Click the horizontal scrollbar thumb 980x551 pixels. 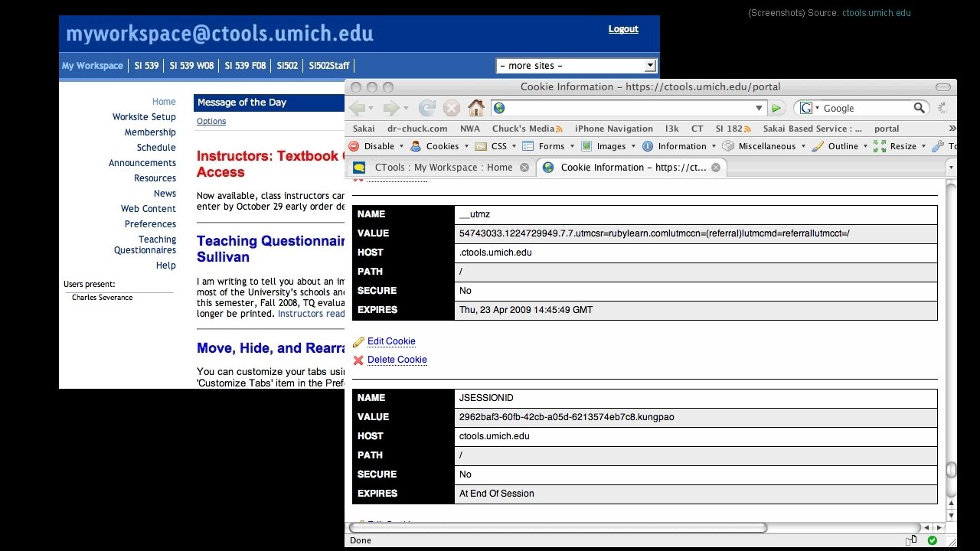(x=558, y=527)
